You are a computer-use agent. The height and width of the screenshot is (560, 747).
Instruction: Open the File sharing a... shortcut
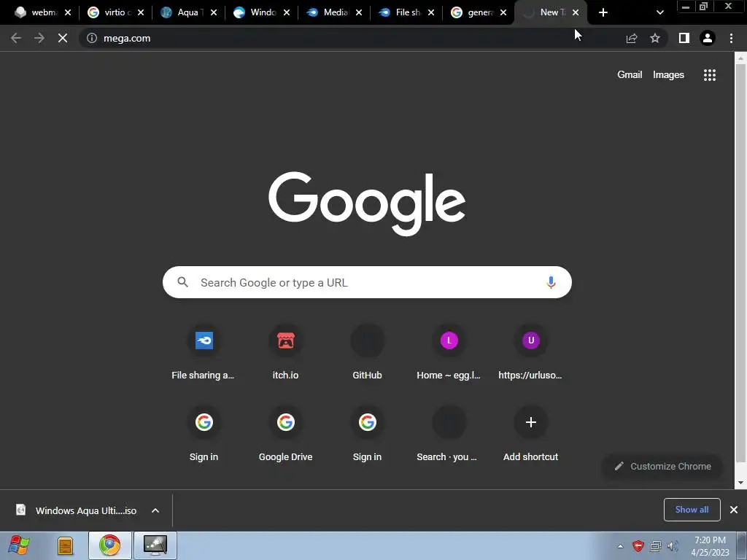click(x=204, y=352)
